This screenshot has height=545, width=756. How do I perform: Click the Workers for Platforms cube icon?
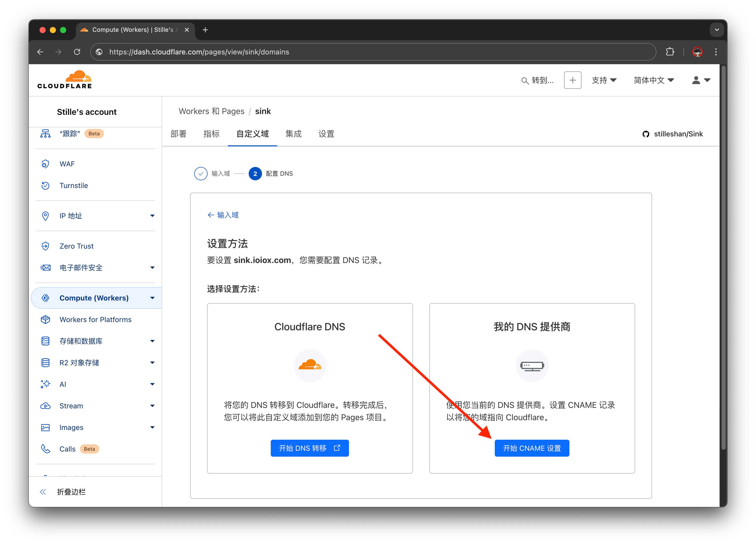tap(45, 320)
